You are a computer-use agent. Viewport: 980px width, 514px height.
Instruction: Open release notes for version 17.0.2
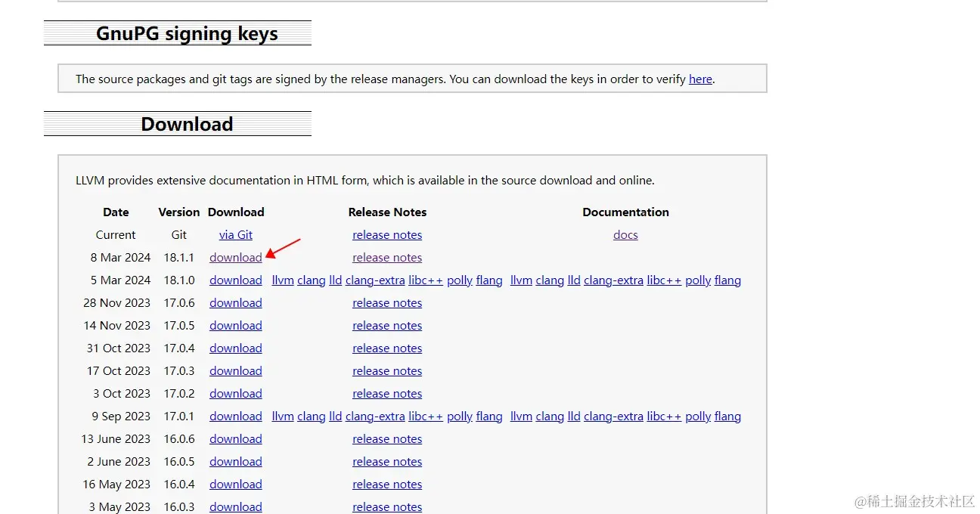[x=387, y=394]
